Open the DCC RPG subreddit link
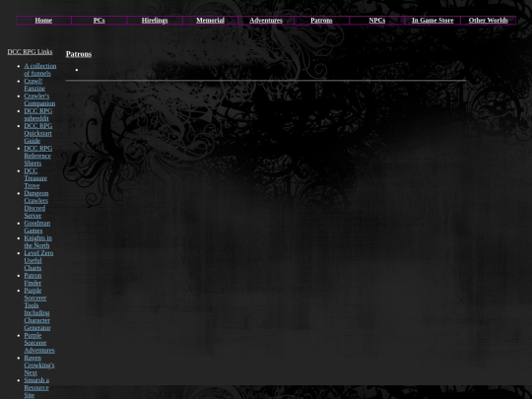This screenshot has width=532, height=399. pyautogui.click(x=38, y=114)
